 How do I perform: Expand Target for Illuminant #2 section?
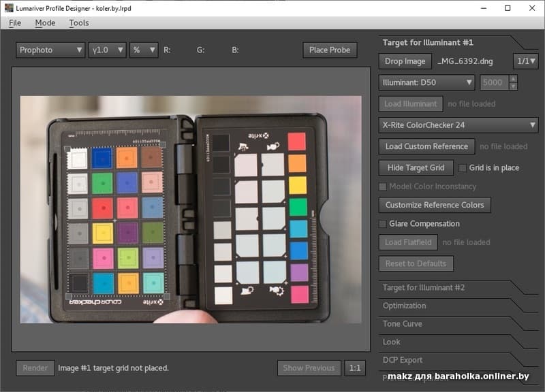click(423, 288)
